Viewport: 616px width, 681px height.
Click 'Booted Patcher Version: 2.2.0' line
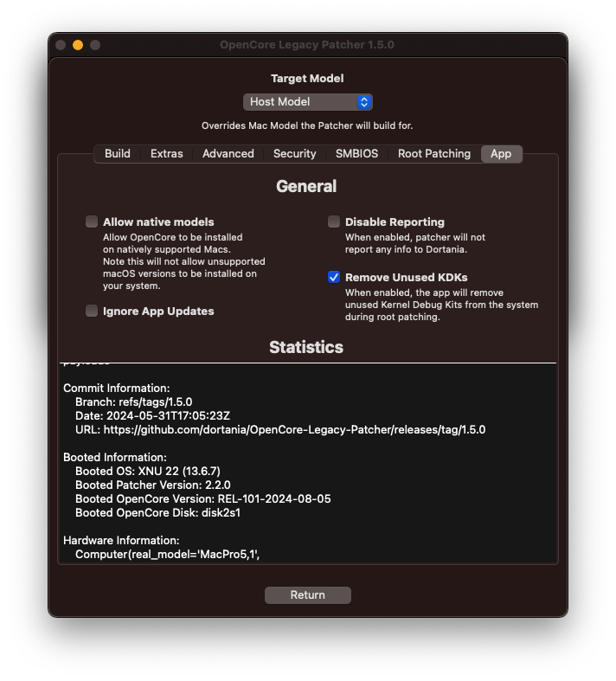(x=153, y=485)
